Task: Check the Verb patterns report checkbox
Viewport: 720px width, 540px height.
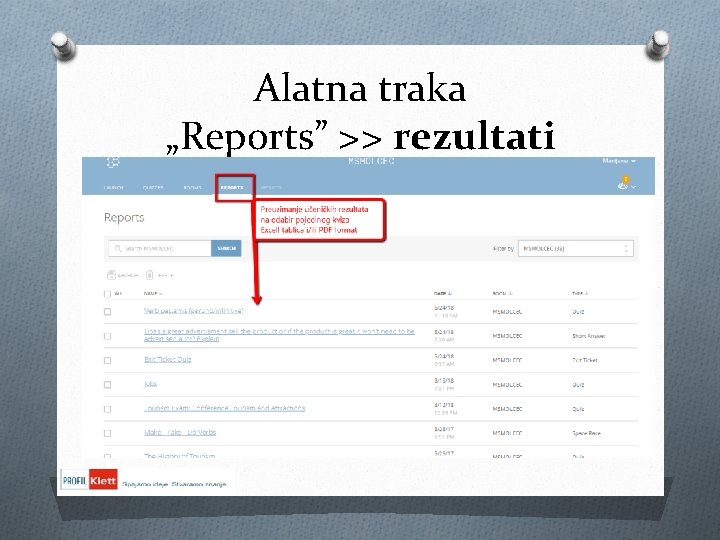Action: coord(107,312)
